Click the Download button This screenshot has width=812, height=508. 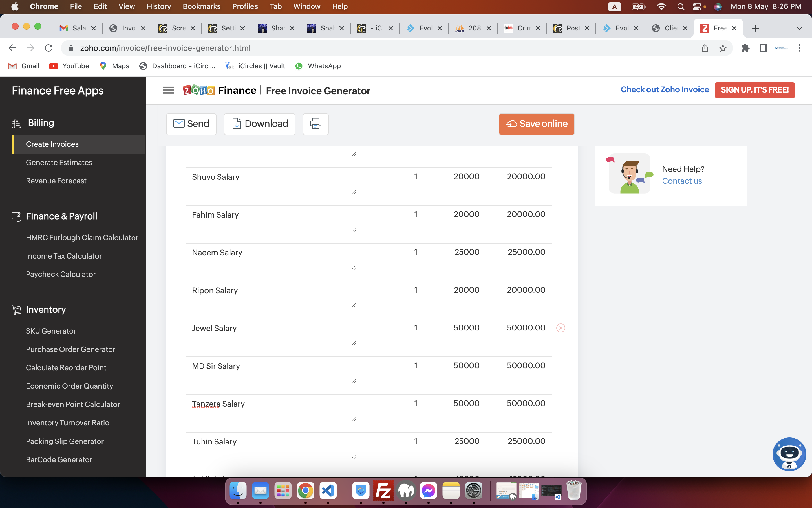pyautogui.click(x=259, y=124)
